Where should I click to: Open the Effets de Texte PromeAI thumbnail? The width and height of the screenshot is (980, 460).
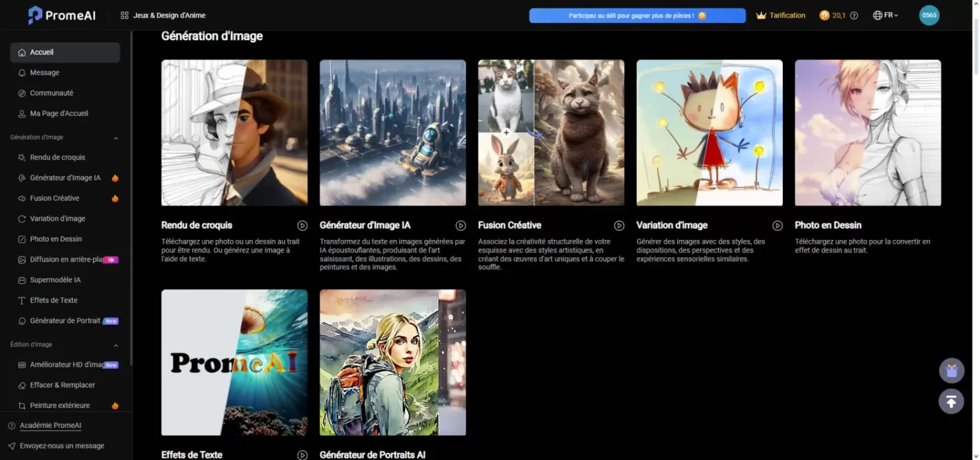(x=234, y=362)
